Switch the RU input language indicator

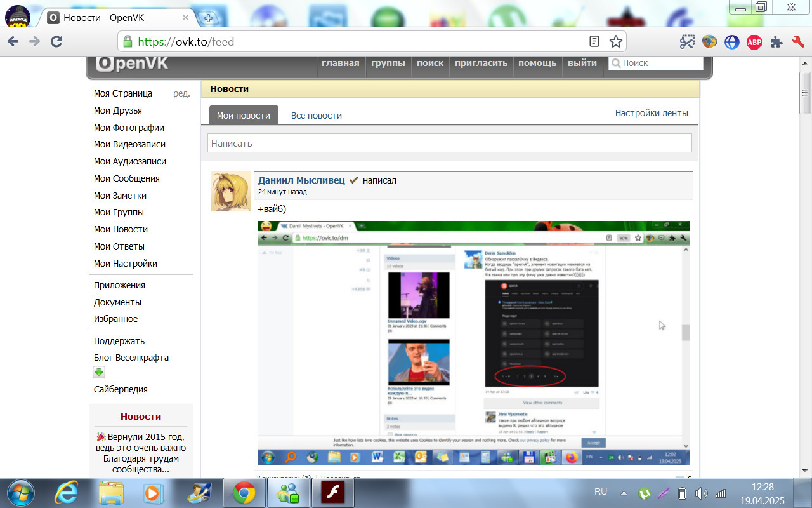click(x=601, y=491)
